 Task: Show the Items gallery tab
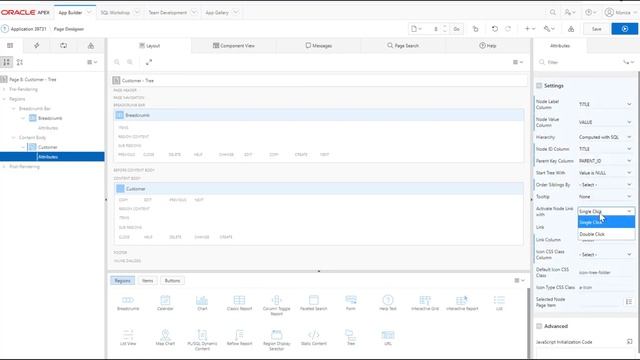pos(147,280)
